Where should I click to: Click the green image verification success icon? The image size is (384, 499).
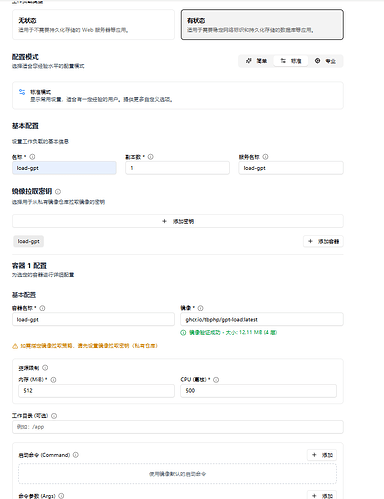tap(183, 333)
